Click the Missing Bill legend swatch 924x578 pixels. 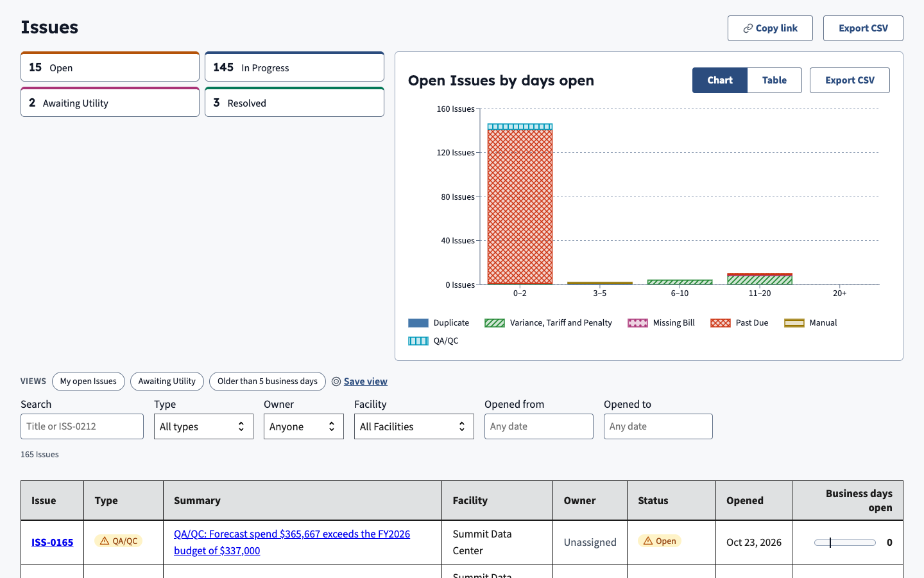point(638,323)
